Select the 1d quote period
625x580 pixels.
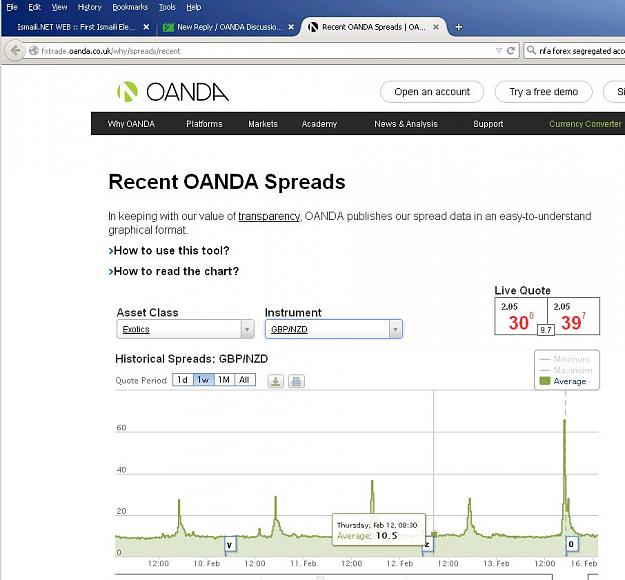tap(183, 380)
